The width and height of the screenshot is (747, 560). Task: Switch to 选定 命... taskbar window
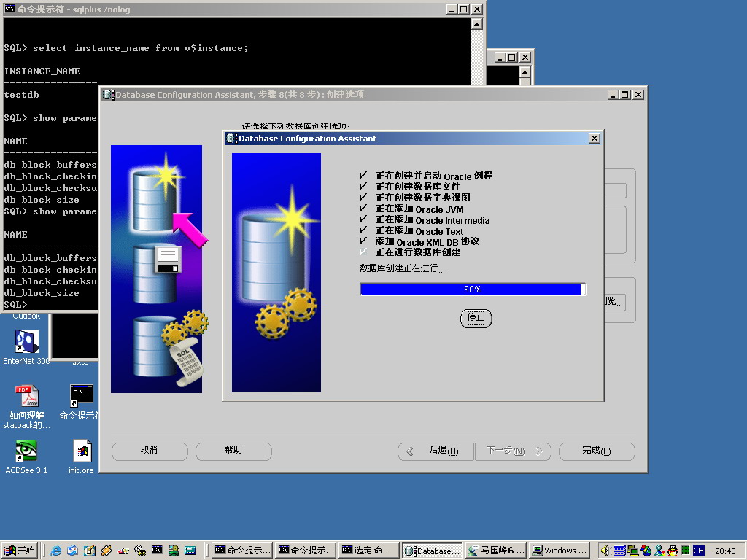tap(370, 551)
